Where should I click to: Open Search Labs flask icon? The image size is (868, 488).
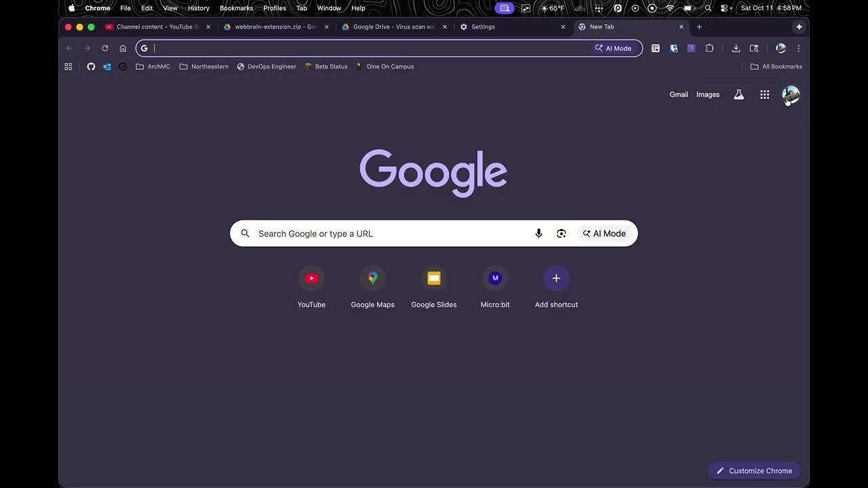[739, 95]
